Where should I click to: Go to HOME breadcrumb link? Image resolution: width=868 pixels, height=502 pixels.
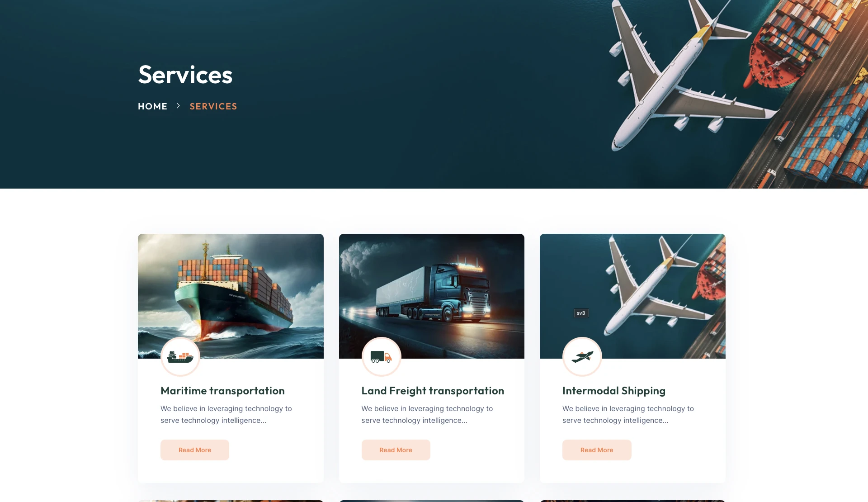(153, 106)
